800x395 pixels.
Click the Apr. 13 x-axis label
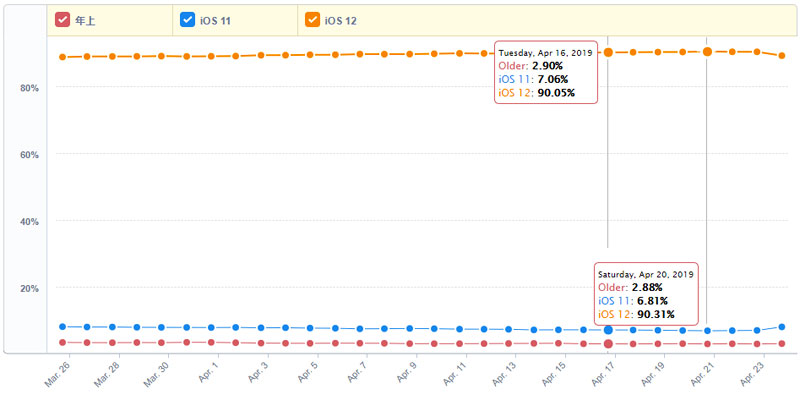pyautogui.click(x=503, y=374)
